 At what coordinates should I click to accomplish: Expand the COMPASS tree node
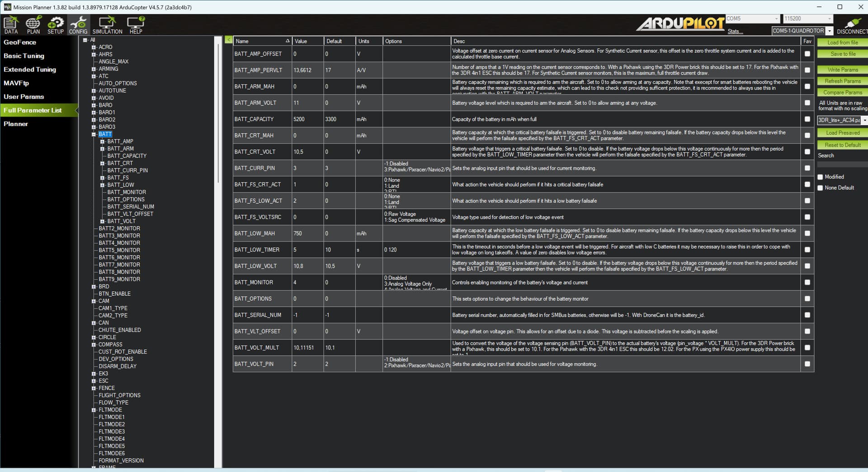[x=94, y=345]
